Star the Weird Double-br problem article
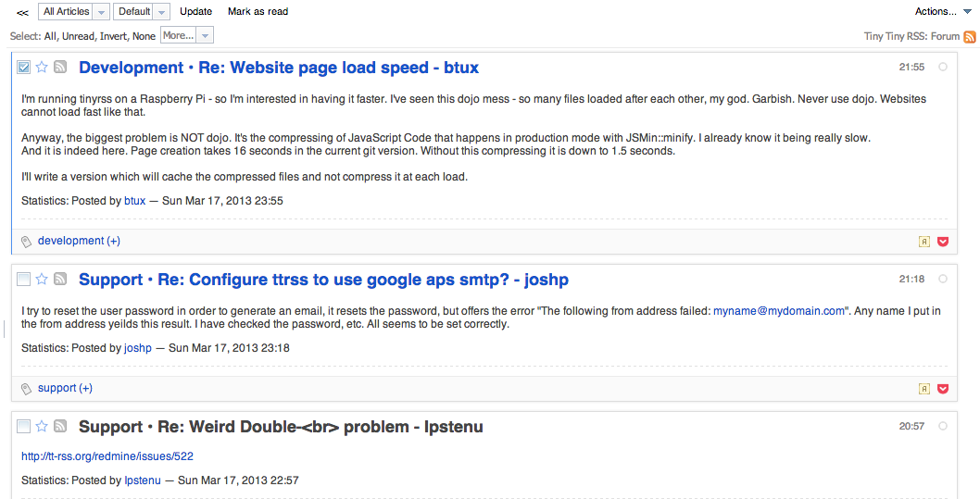980x499 pixels. (x=42, y=427)
